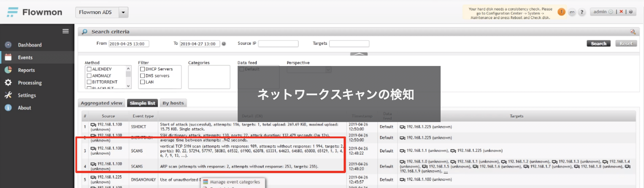Image resolution: width=644 pixels, height=188 pixels.
Task: Click the clock icon beside To date
Action: [224, 44]
